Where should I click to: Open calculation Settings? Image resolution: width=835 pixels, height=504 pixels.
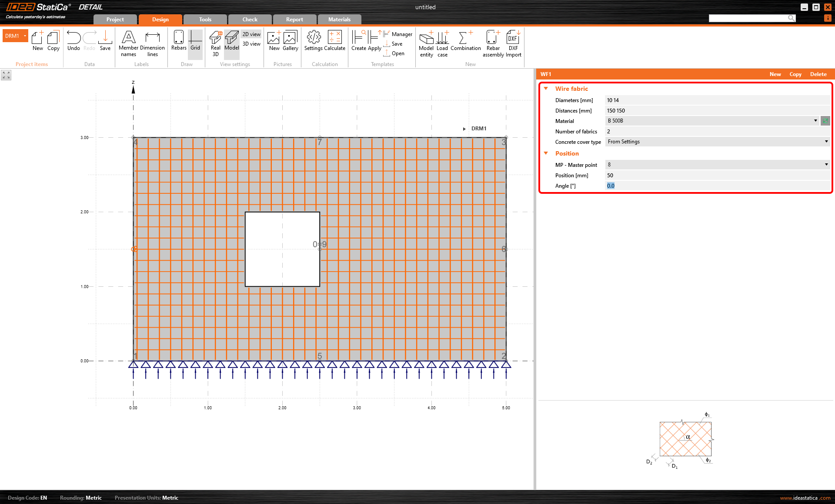click(313, 41)
